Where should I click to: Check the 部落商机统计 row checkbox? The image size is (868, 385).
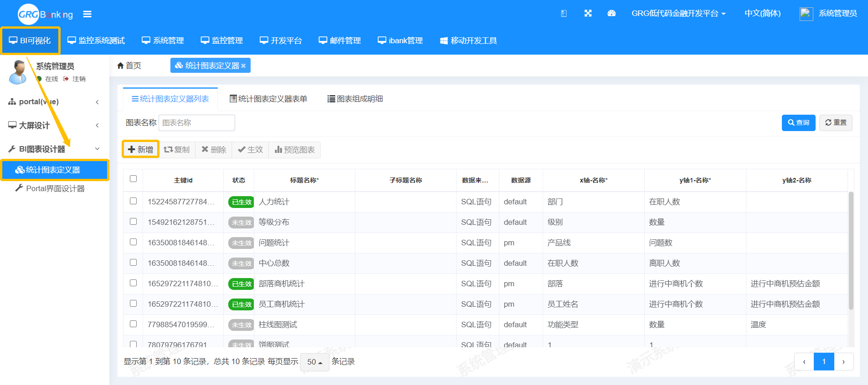point(133,283)
